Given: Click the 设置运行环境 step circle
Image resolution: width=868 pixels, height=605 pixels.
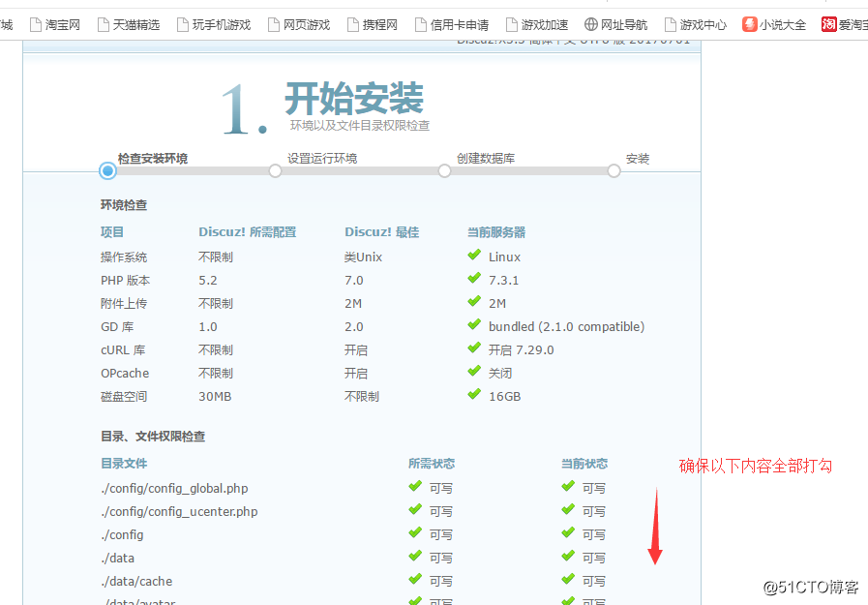Looking at the screenshot, I should 275,170.
